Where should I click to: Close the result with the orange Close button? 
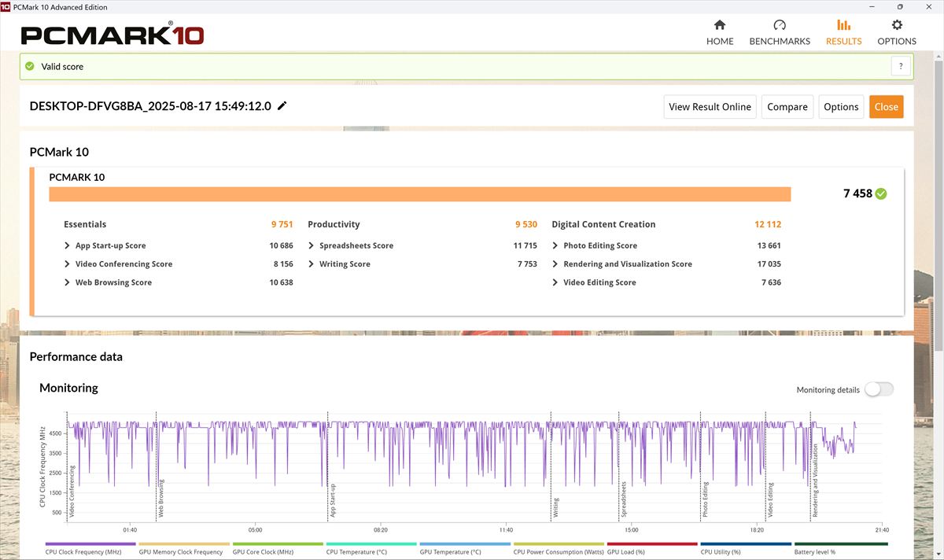887,107
